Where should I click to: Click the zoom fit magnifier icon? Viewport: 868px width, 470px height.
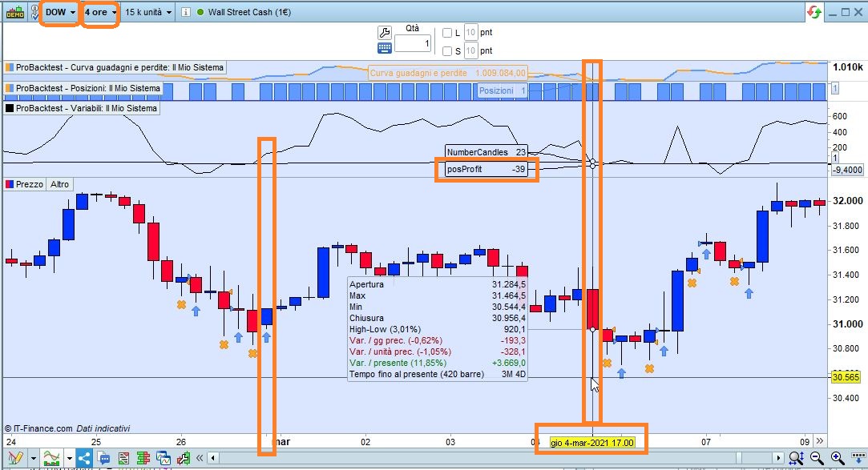(x=797, y=458)
